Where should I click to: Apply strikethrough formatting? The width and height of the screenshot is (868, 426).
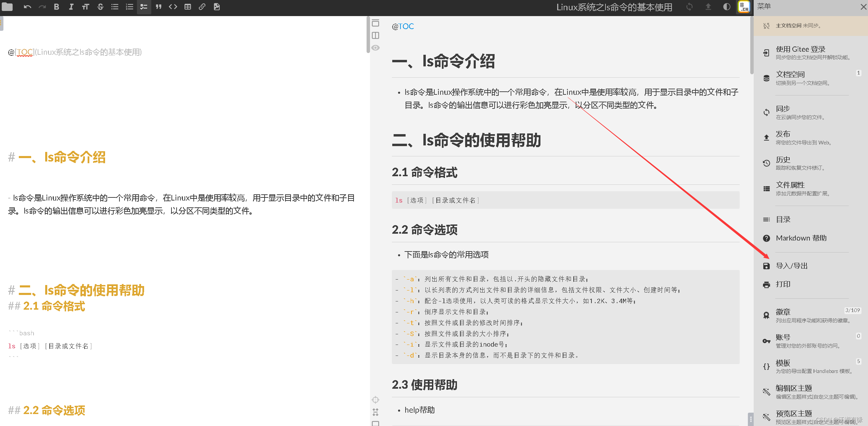click(100, 7)
